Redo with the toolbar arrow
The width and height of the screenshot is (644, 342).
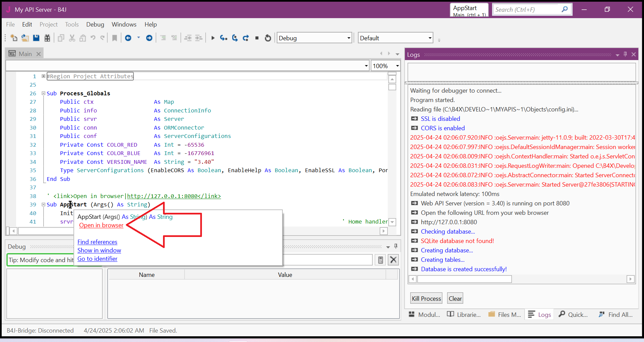tap(103, 38)
